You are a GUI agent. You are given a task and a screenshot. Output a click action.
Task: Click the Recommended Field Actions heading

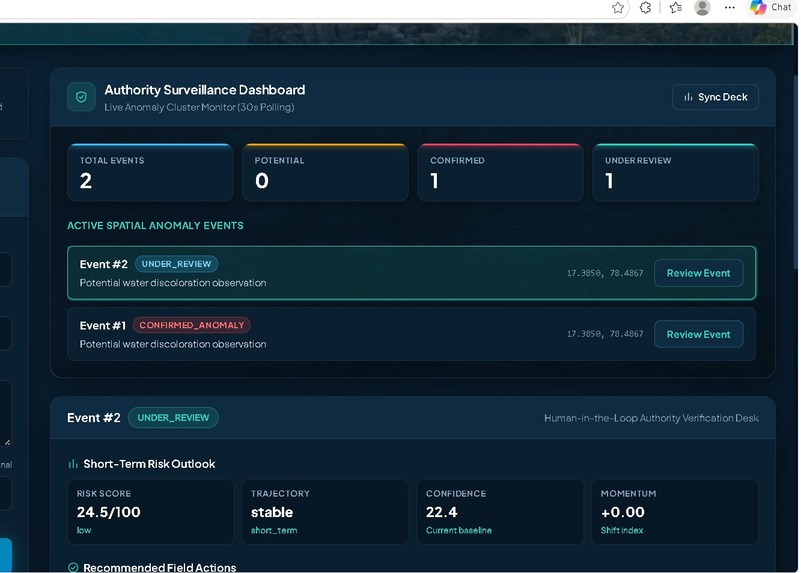(x=160, y=567)
